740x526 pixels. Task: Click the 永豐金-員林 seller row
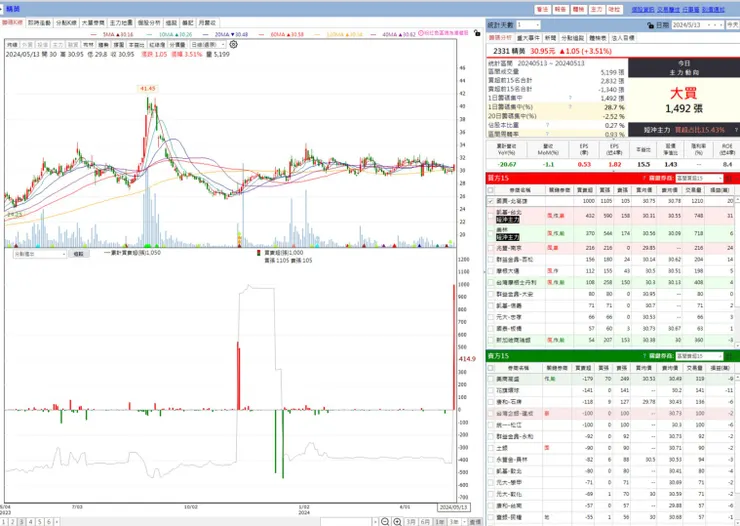(610, 459)
